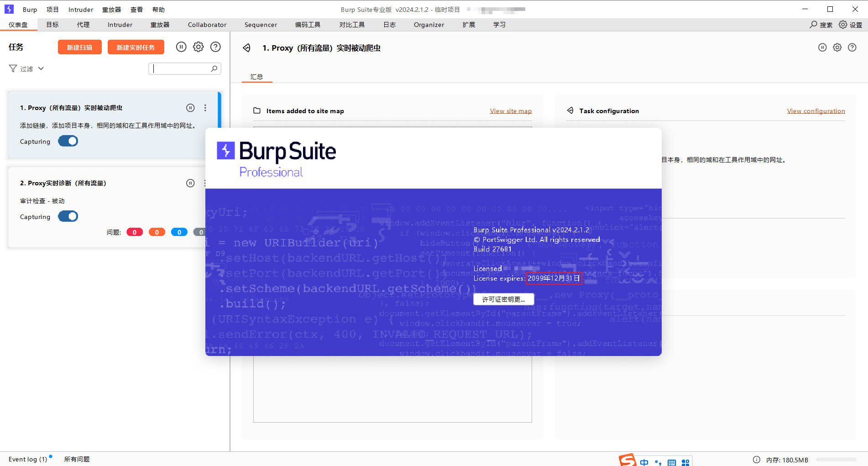This screenshot has height=466, width=868.
Task: Toggle Capturing for Proxy live audit task
Action: coord(68,216)
